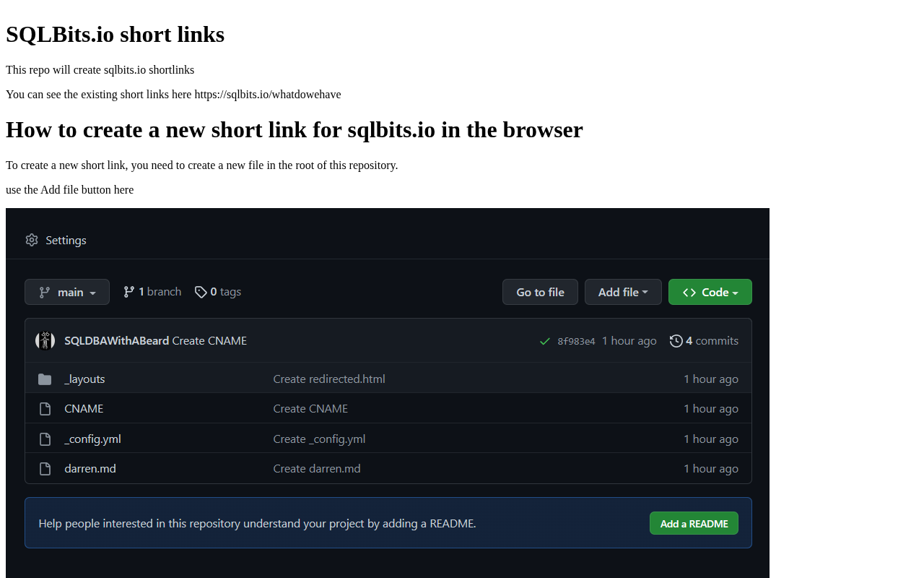Image resolution: width=924 pixels, height=578 pixels.
Task: Click "1 hour ago" in latest commit header
Action: click(629, 340)
